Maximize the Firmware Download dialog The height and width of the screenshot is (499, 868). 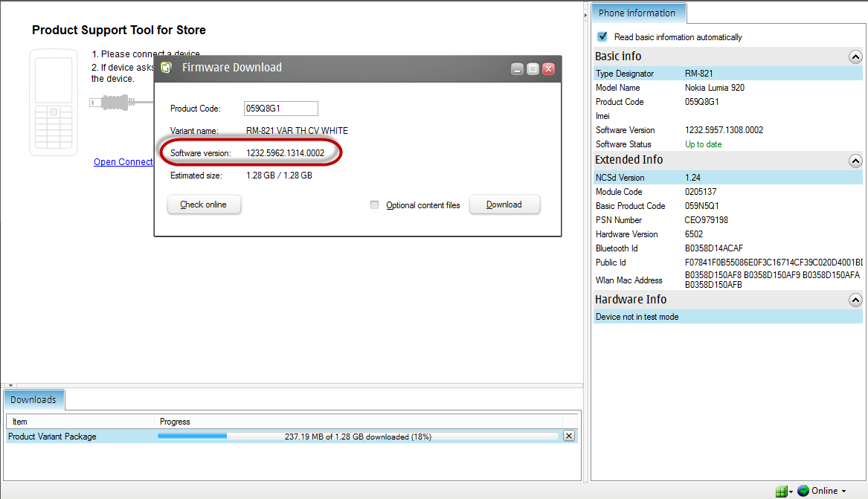coord(533,69)
